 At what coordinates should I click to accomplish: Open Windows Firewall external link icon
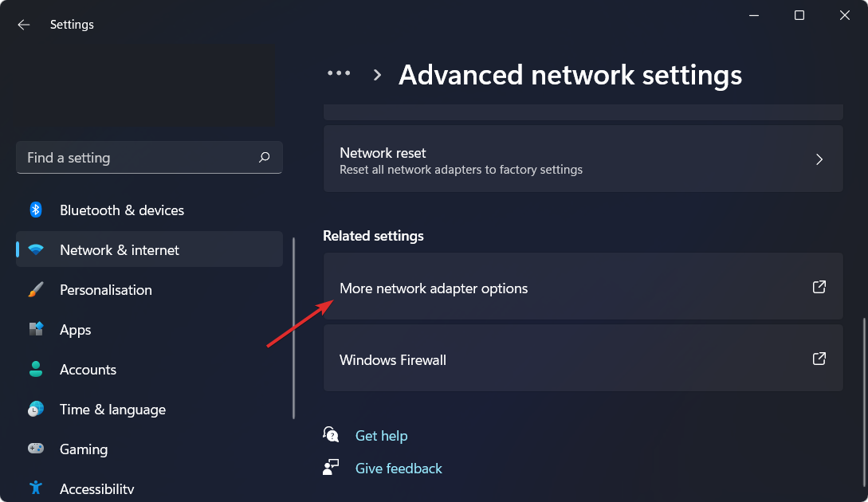point(819,359)
